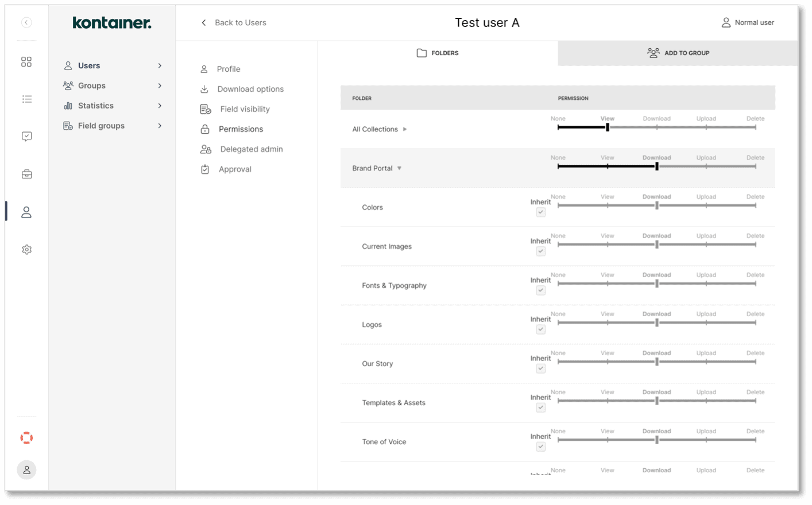Set Brand Portal permission slider to Upload

pos(706,166)
